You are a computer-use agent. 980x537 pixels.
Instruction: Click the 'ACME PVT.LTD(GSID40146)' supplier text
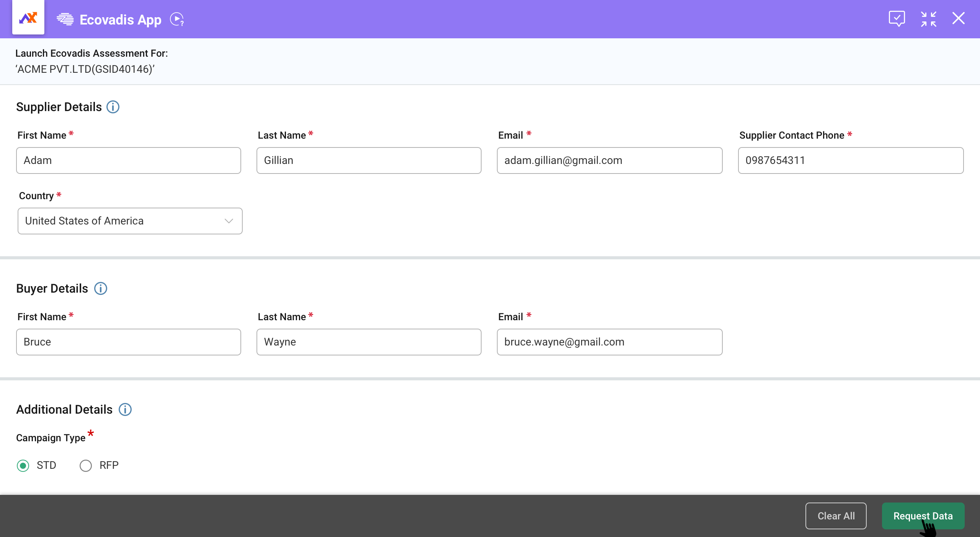85,69
